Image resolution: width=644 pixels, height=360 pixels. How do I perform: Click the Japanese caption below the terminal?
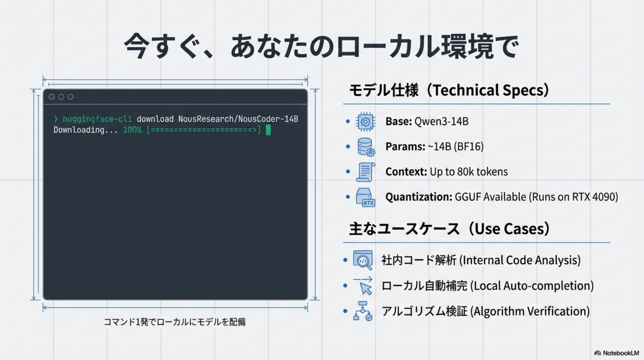coord(175,322)
